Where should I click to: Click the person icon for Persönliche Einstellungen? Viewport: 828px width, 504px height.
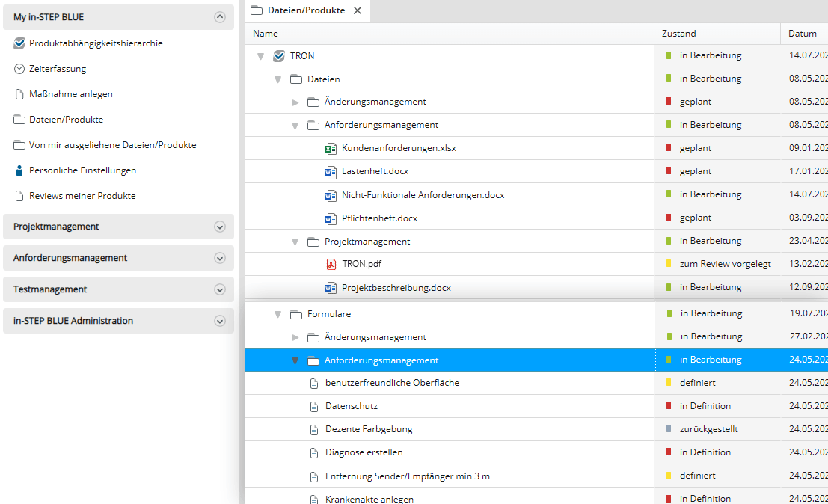19,170
